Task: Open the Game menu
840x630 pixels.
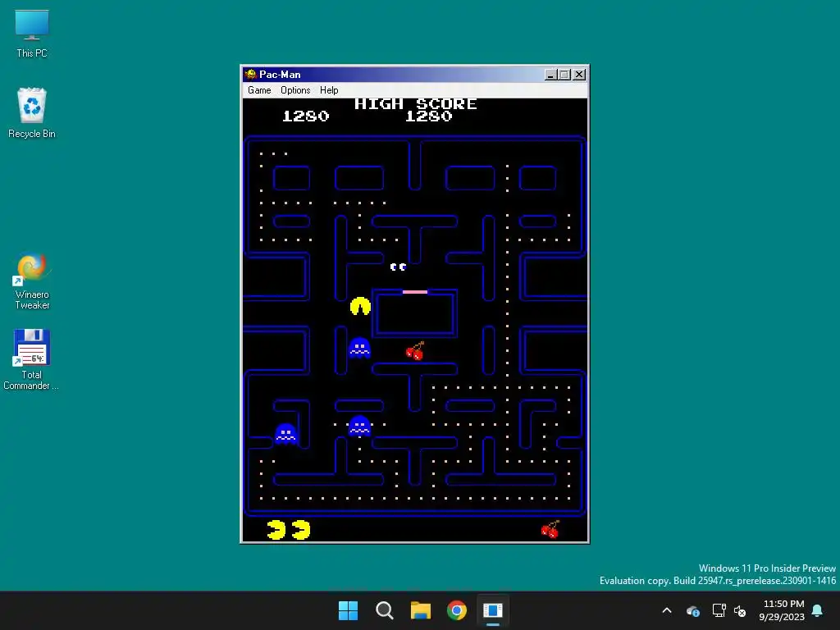Action: click(259, 90)
